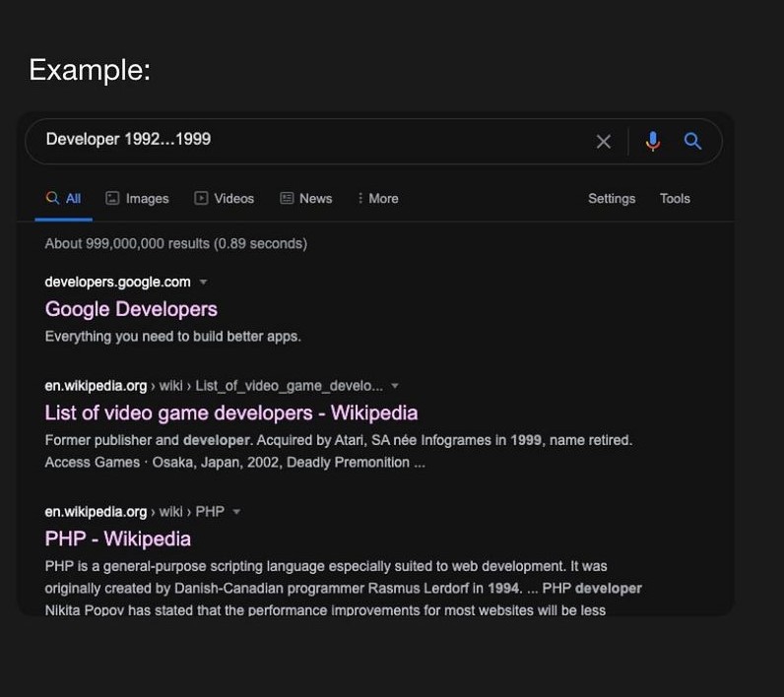Image resolution: width=784 pixels, height=697 pixels.
Task: Expand dropdown arrow next to developers.google.com
Action: coord(203,283)
